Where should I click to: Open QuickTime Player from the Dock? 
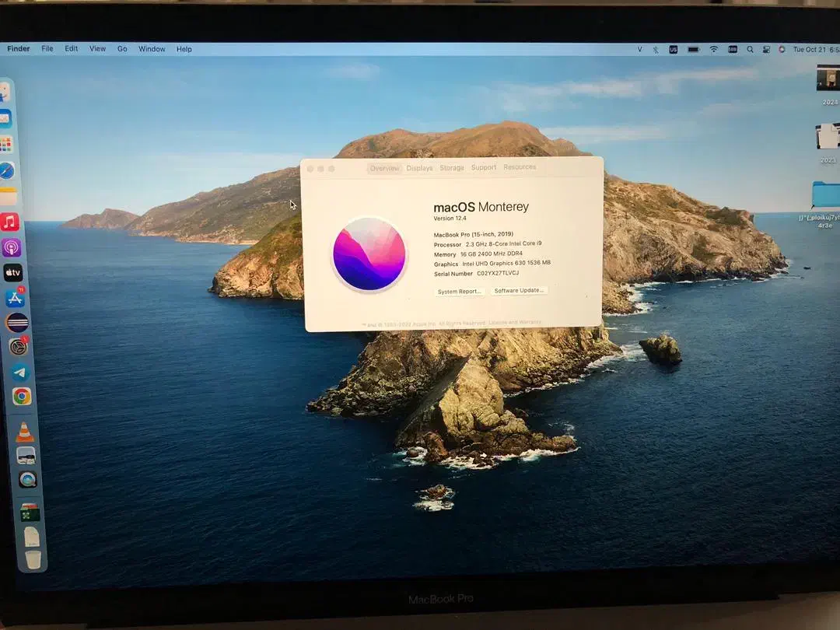[x=27, y=479]
